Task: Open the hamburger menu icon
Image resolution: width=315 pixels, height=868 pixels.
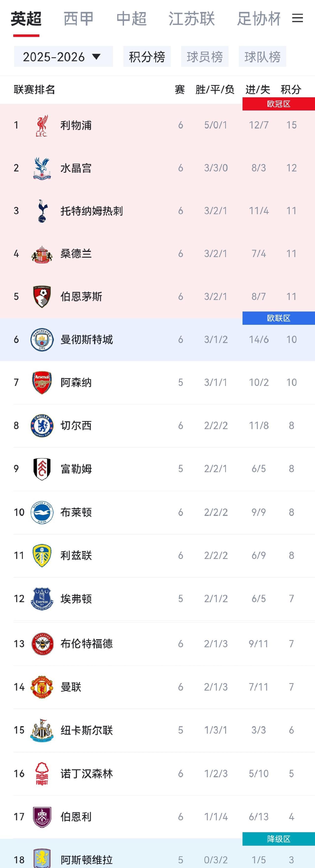Action: 297,18
